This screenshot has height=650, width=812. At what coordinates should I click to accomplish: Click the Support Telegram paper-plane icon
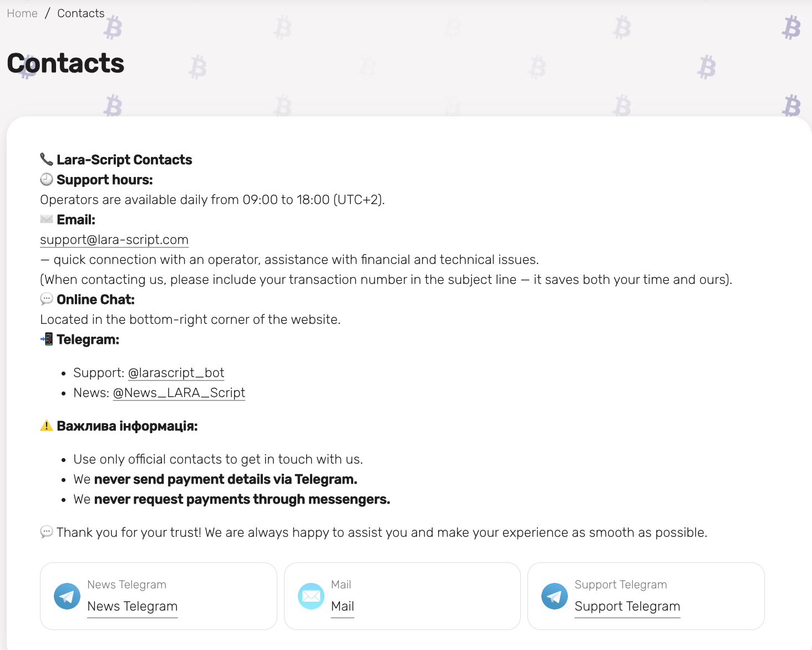pyautogui.click(x=555, y=596)
